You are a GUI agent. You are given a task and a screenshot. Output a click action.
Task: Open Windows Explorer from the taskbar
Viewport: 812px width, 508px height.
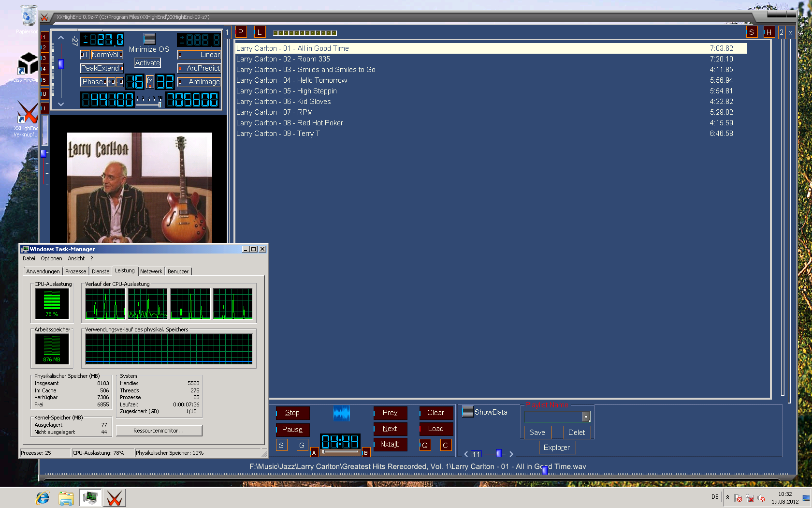pyautogui.click(x=66, y=498)
